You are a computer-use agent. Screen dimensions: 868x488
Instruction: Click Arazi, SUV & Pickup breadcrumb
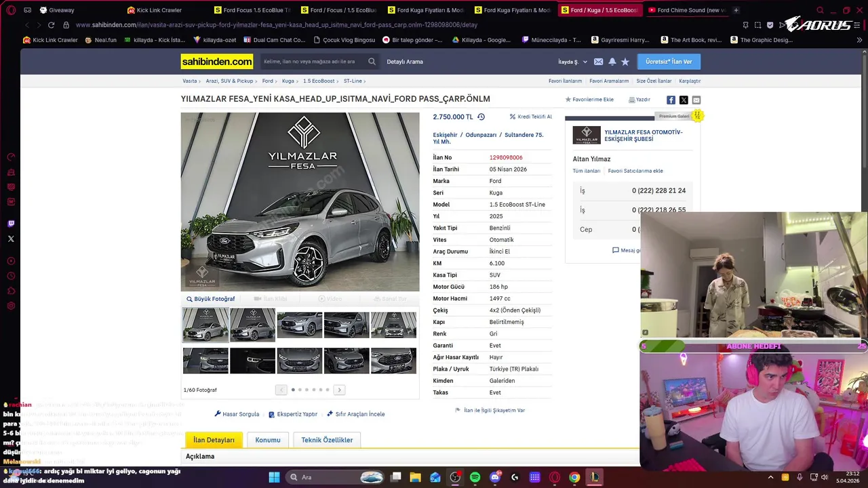click(229, 81)
